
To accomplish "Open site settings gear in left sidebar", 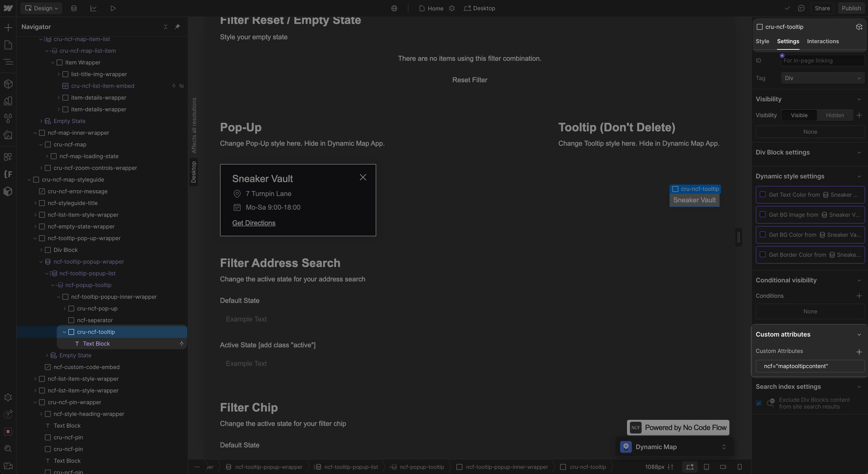I will pyautogui.click(x=8, y=397).
